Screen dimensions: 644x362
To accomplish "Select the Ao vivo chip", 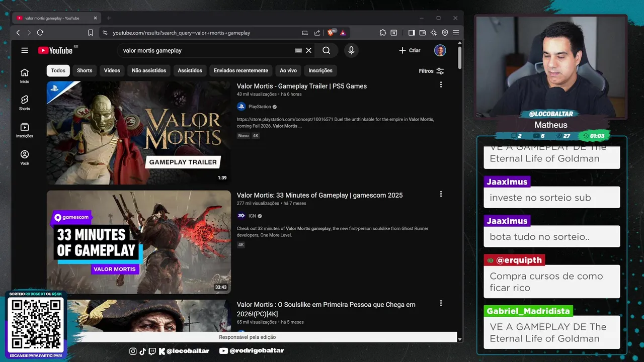I will [x=288, y=70].
